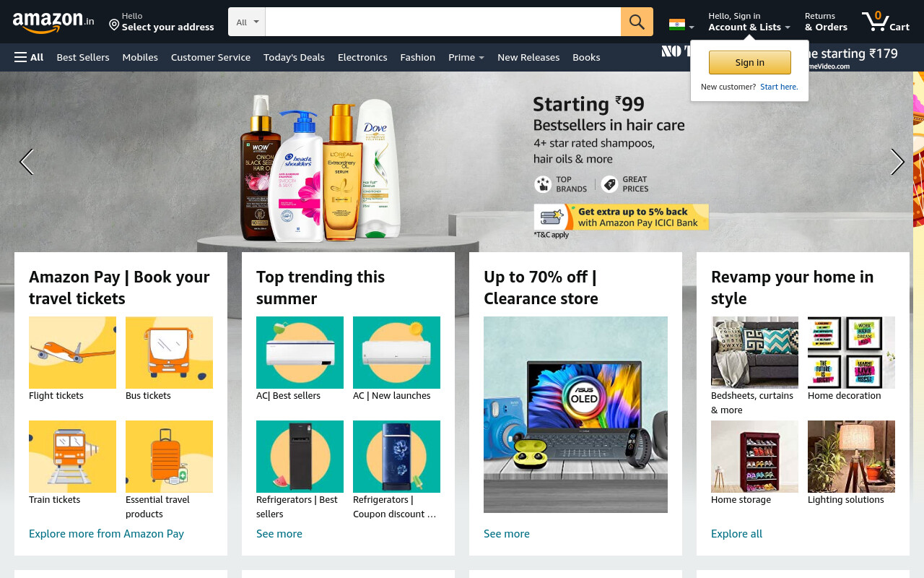The height and width of the screenshot is (578, 924).
Task: Show previous banner with left arrow
Action: [x=27, y=162]
